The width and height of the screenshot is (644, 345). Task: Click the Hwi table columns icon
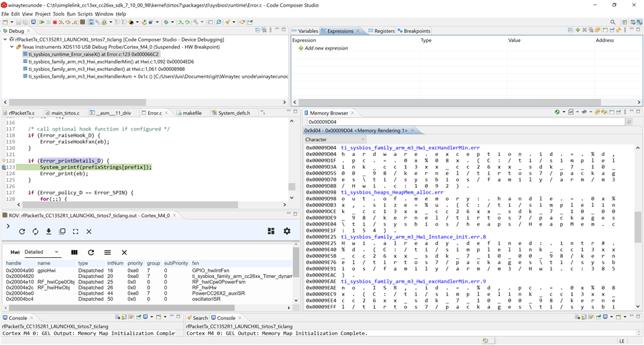tap(74, 253)
